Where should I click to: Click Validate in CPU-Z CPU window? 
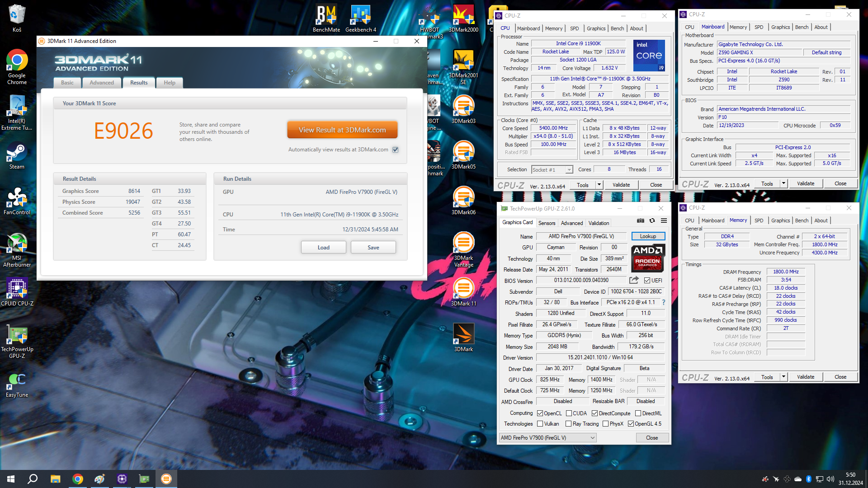pyautogui.click(x=621, y=185)
